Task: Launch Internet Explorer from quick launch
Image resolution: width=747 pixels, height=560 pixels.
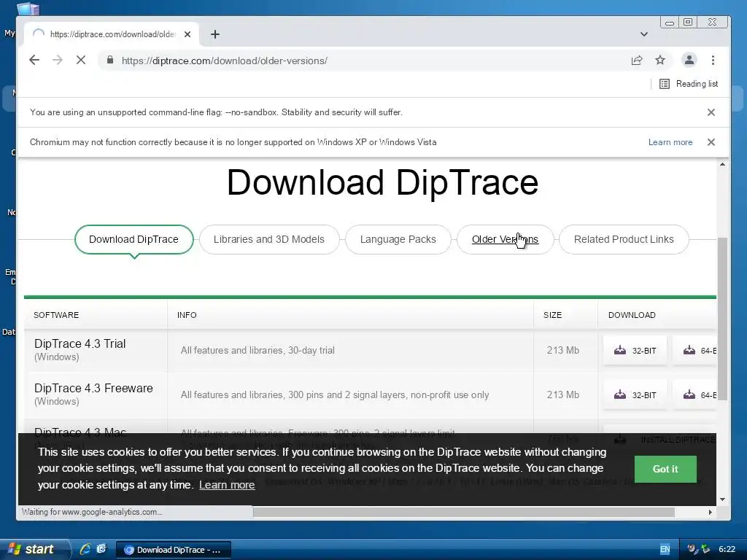Action: (x=85, y=549)
